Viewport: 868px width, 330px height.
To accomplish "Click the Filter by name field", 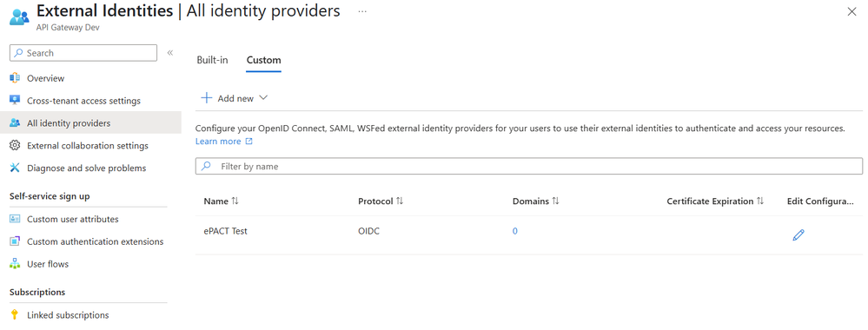I will (528, 166).
